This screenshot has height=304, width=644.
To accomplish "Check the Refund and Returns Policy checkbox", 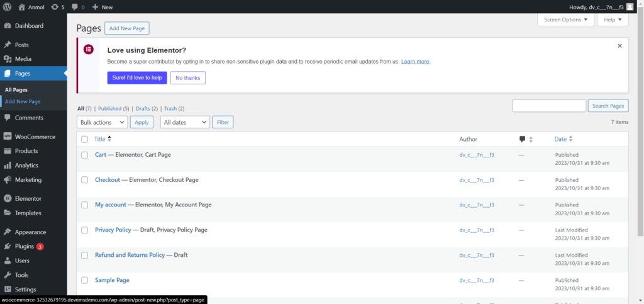I will click(85, 255).
